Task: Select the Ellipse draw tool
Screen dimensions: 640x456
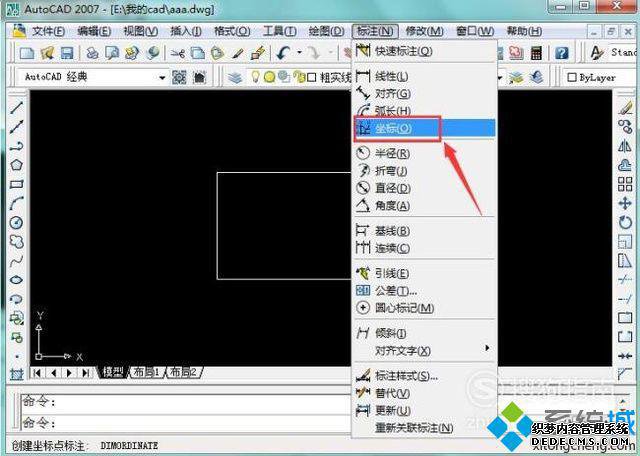Action: coord(16,280)
